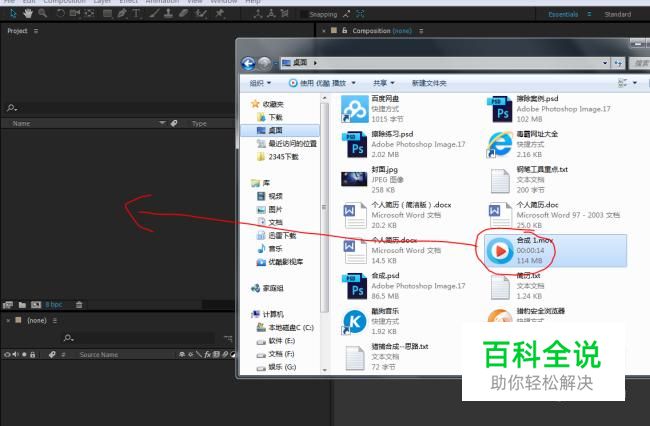Select the 个人简历.doc Word file
Viewport: 650px width, 426px height.
click(x=554, y=215)
